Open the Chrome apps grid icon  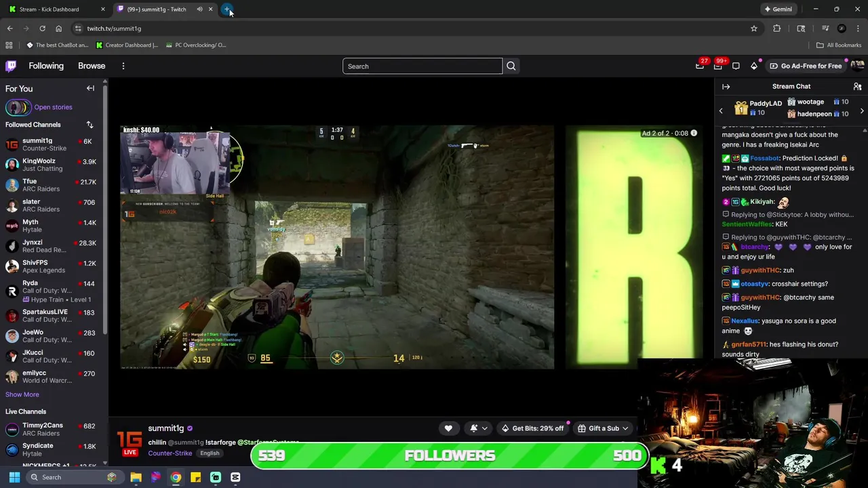(9, 45)
